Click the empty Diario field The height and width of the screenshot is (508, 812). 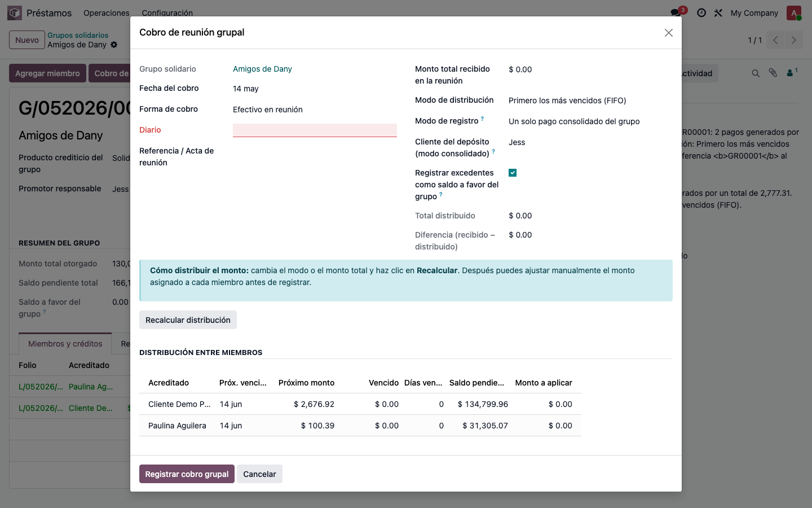coord(315,130)
